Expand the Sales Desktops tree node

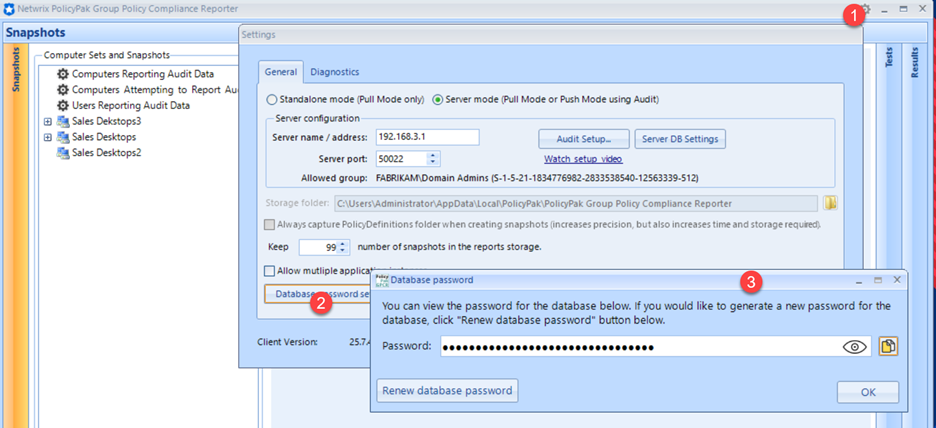pos(47,137)
